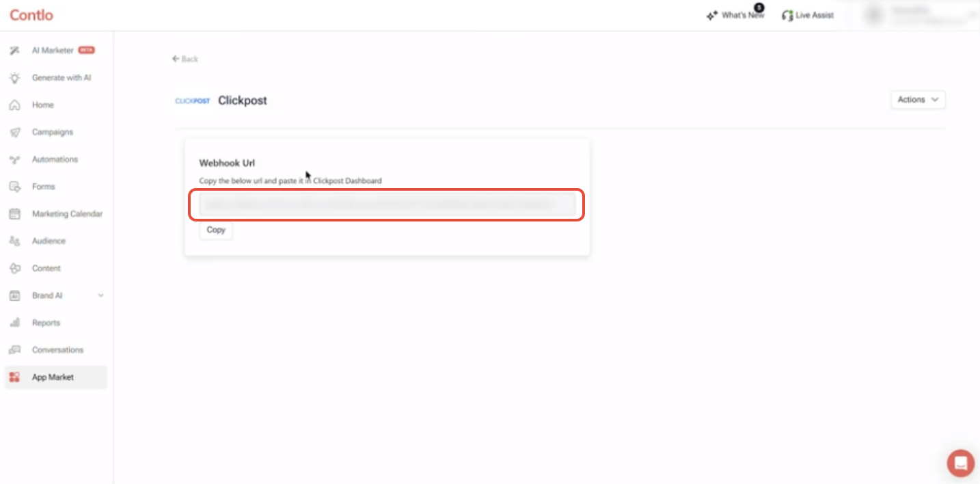Go back using Back link
Image resolution: width=980 pixels, height=484 pixels.
click(185, 59)
